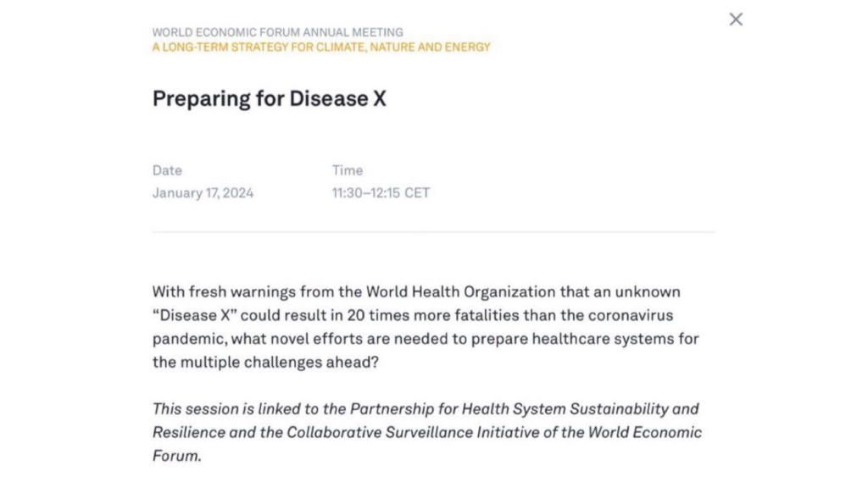Open Partnership for Health System Sustainability text
868x488 pixels.
pos(509,409)
